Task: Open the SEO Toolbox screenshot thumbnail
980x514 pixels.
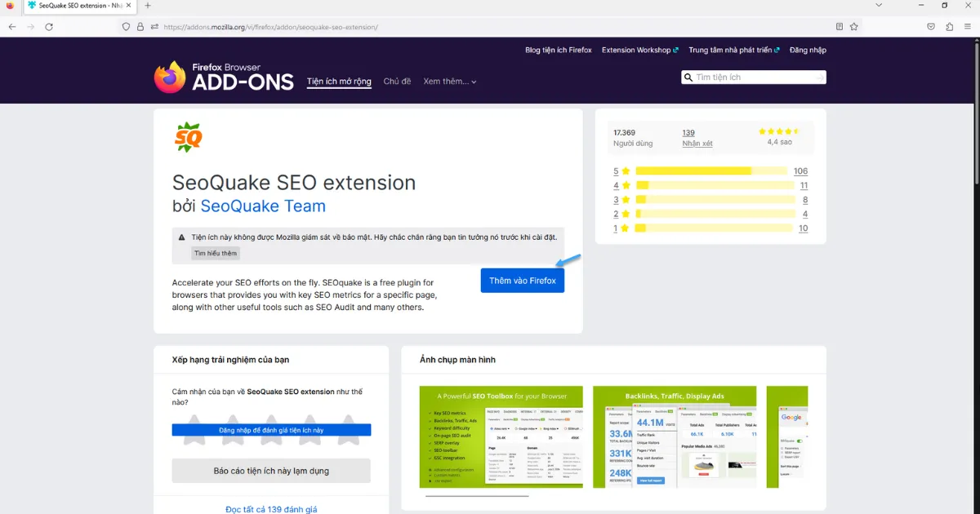Action: tap(501, 436)
